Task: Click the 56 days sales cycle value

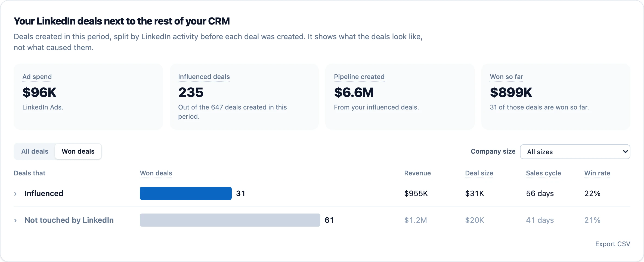Action: tap(540, 193)
